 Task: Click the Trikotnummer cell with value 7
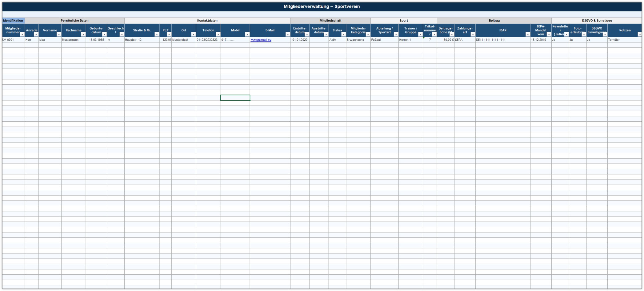coord(430,40)
